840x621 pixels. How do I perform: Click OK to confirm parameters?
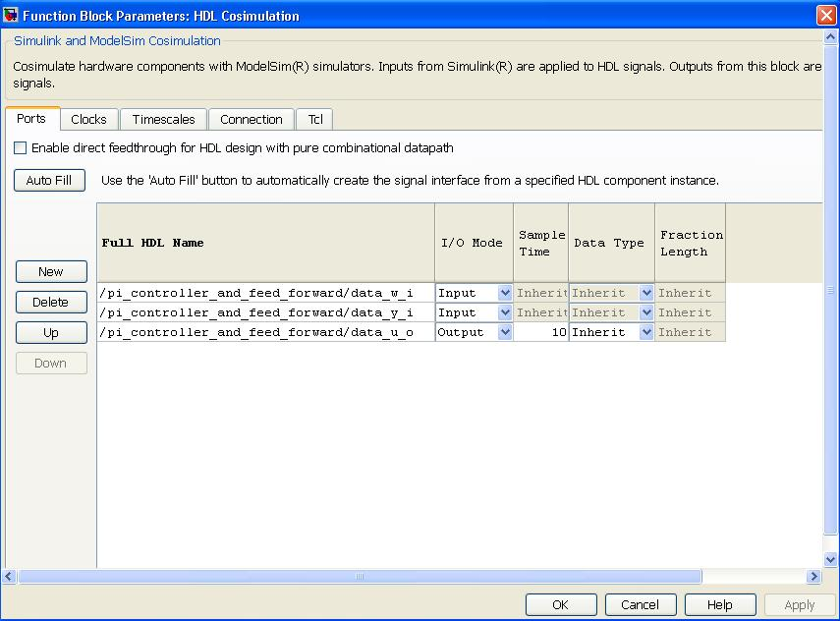click(x=560, y=604)
